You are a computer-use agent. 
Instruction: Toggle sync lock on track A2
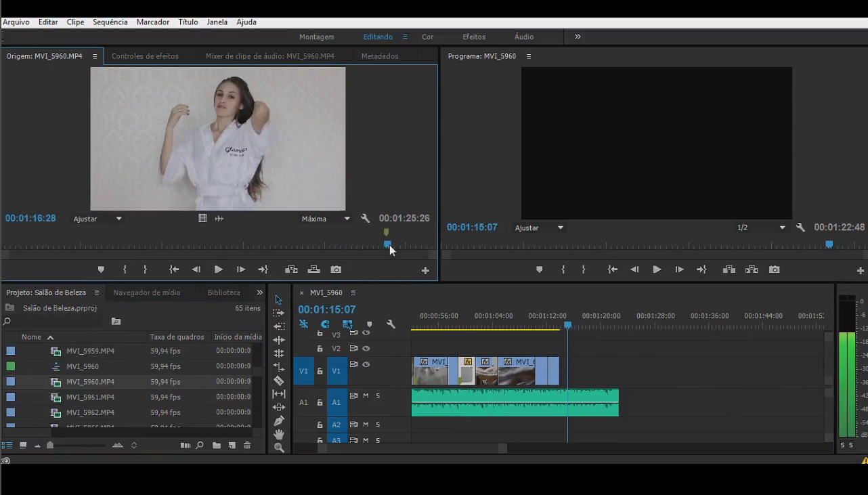(353, 425)
